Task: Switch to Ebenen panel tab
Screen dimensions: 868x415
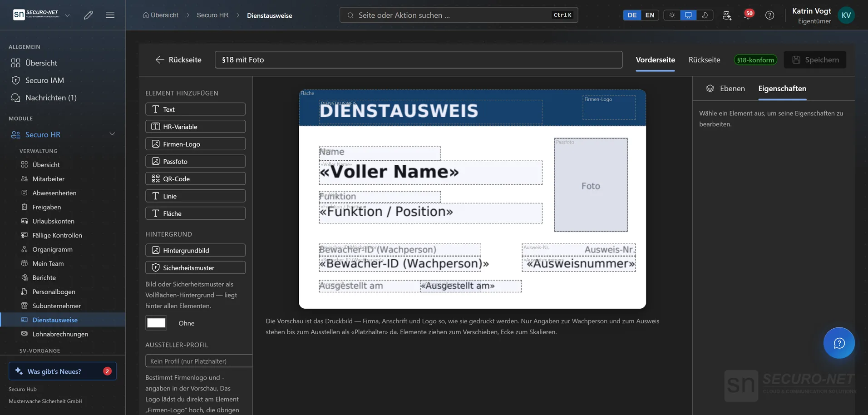Action: 725,89
